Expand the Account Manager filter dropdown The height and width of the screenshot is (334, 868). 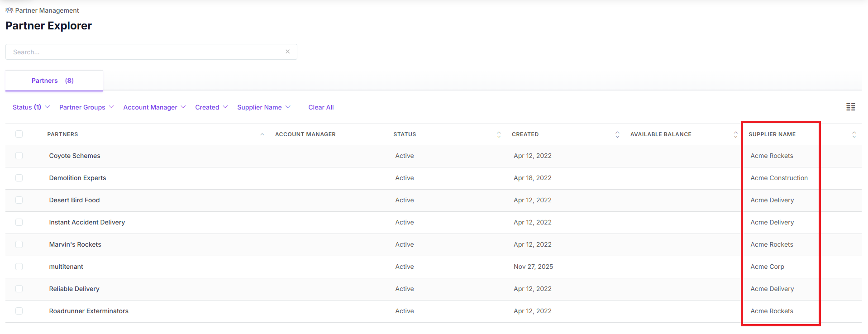coord(154,107)
